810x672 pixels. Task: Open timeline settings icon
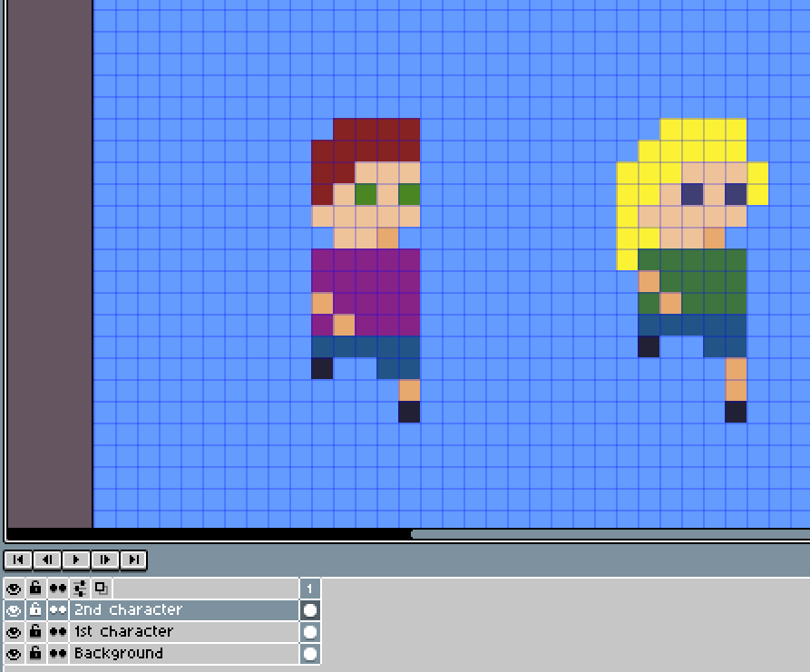80,589
